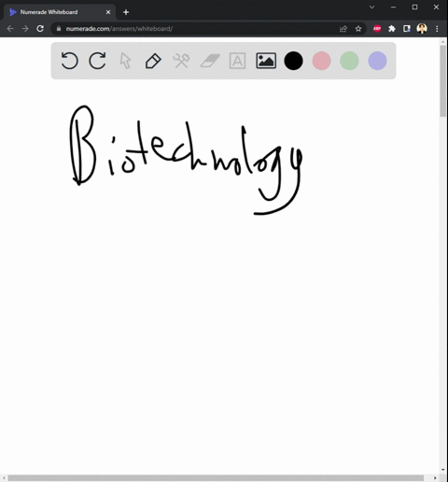Choose the purple pen color
The height and width of the screenshot is (482, 448).
(x=377, y=61)
